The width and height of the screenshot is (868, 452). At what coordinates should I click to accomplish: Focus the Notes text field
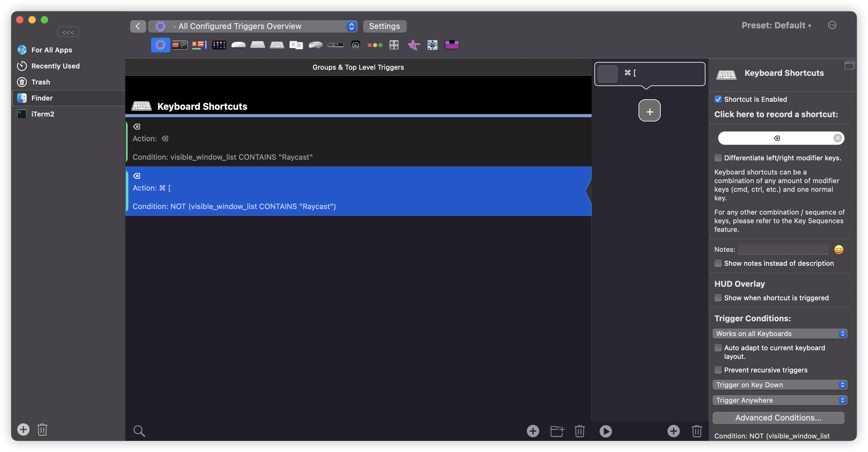[x=783, y=249]
